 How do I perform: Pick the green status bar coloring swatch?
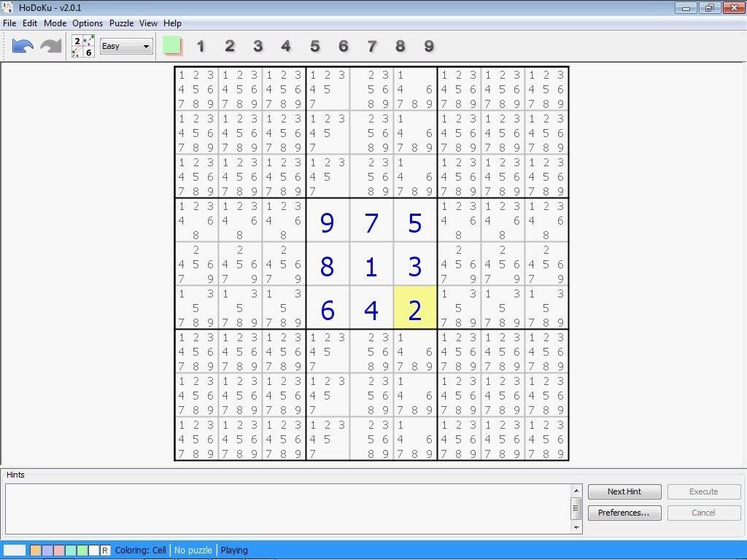point(82,551)
